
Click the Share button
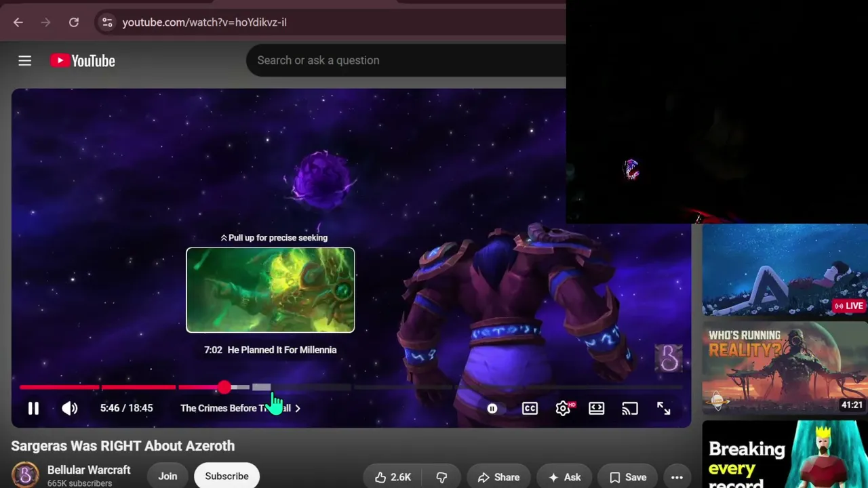click(x=498, y=477)
